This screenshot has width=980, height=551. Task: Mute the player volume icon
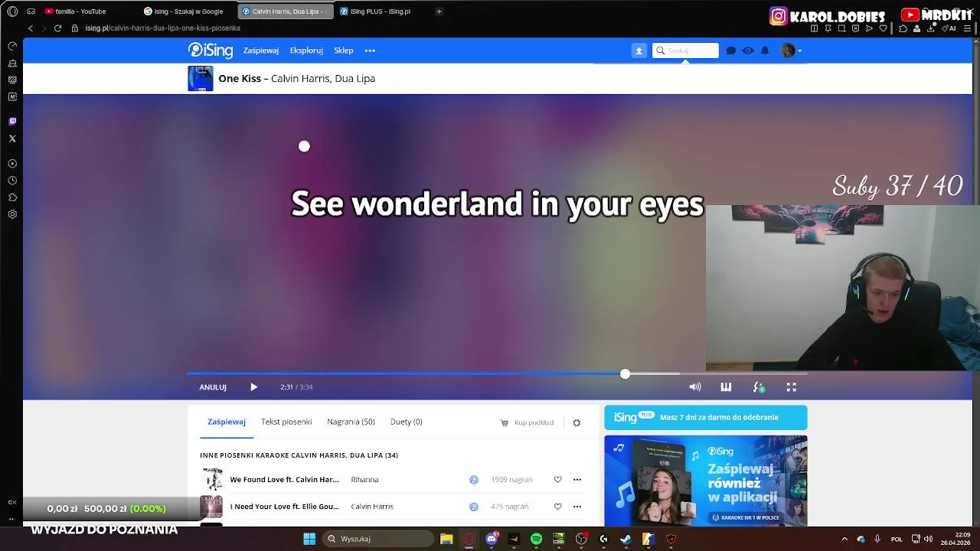[695, 387]
